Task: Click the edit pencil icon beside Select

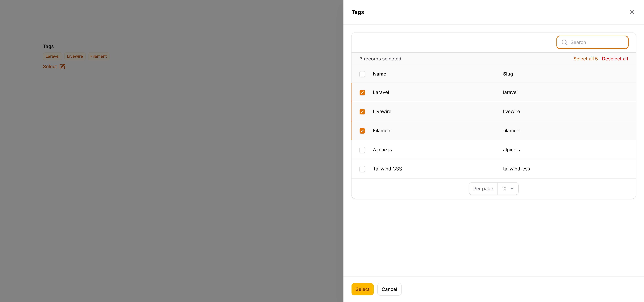Action: 62,67
